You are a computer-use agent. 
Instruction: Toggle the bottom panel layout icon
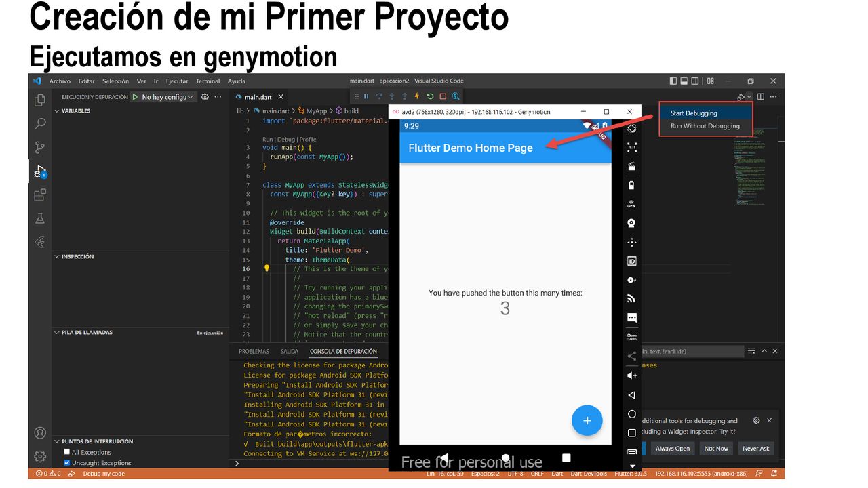[x=684, y=81]
